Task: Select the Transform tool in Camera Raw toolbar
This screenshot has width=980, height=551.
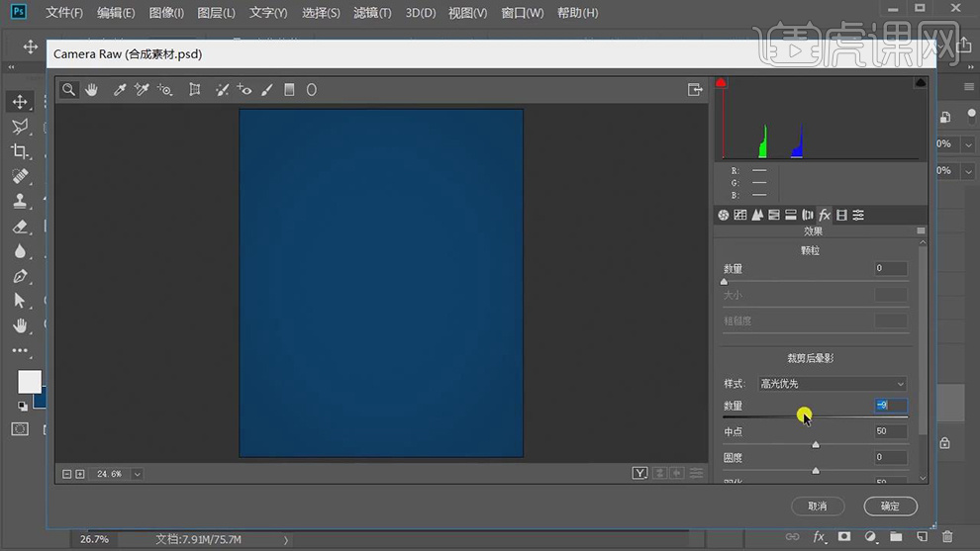Action: click(x=195, y=90)
